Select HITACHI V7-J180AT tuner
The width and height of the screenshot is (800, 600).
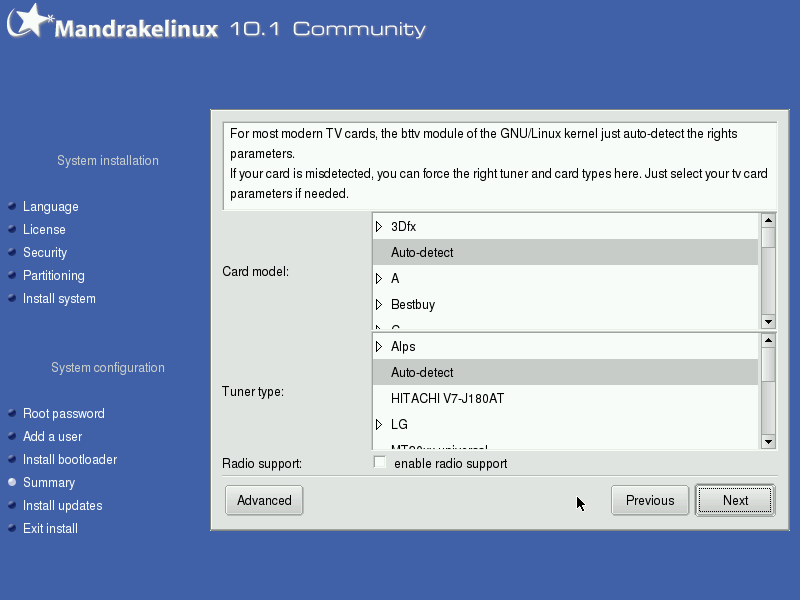(565, 398)
